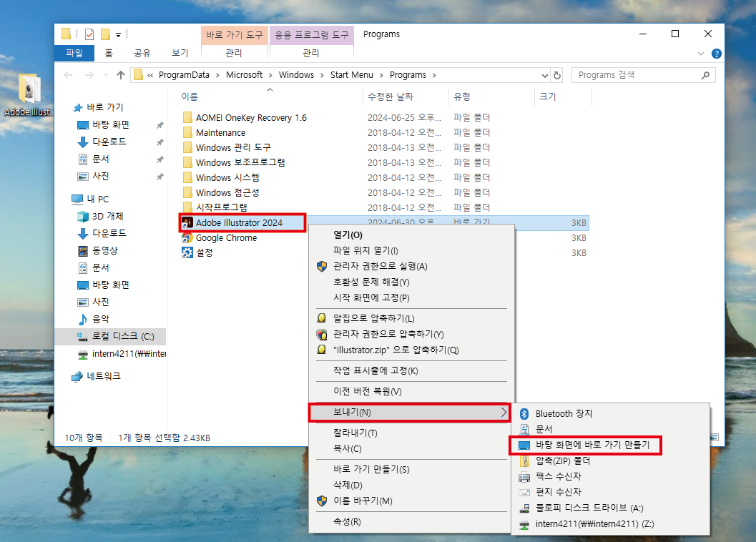Open the intern4211 network drive in the navigation pane
The width and height of the screenshot is (756, 542).
coord(122,354)
